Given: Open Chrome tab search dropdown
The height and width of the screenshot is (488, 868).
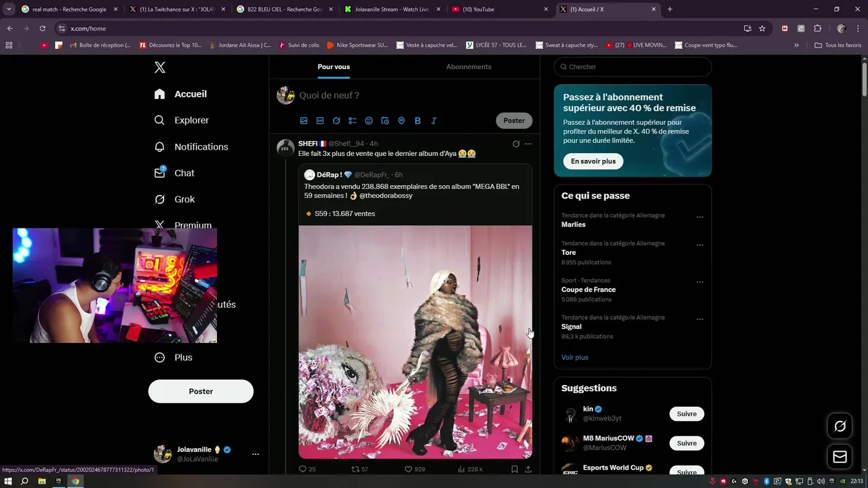Looking at the screenshot, I should (x=9, y=9).
